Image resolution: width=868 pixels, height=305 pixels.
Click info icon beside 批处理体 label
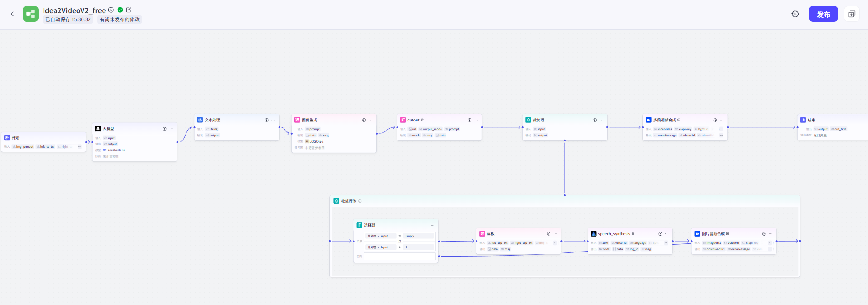click(x=360, y=201)
